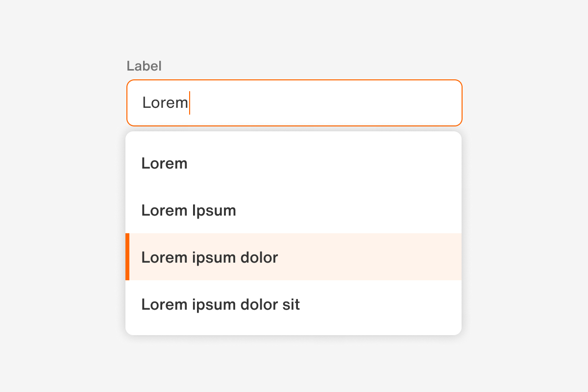Image resolution: width=588 pixels, height=392 pixels.
Task: Confirm the "Lorem ipsum dolor" suggestion
Action: point(210,257)
